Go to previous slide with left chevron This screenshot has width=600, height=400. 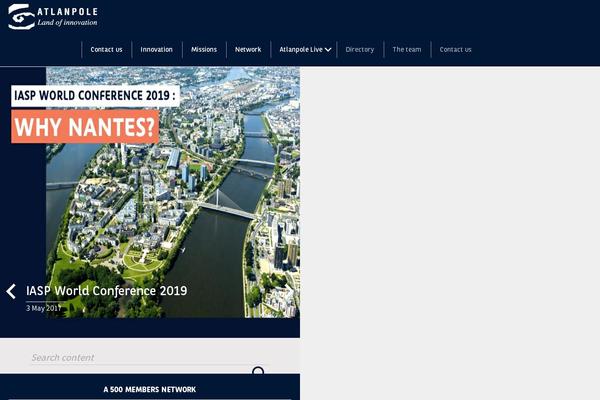(x=11, y=292)
